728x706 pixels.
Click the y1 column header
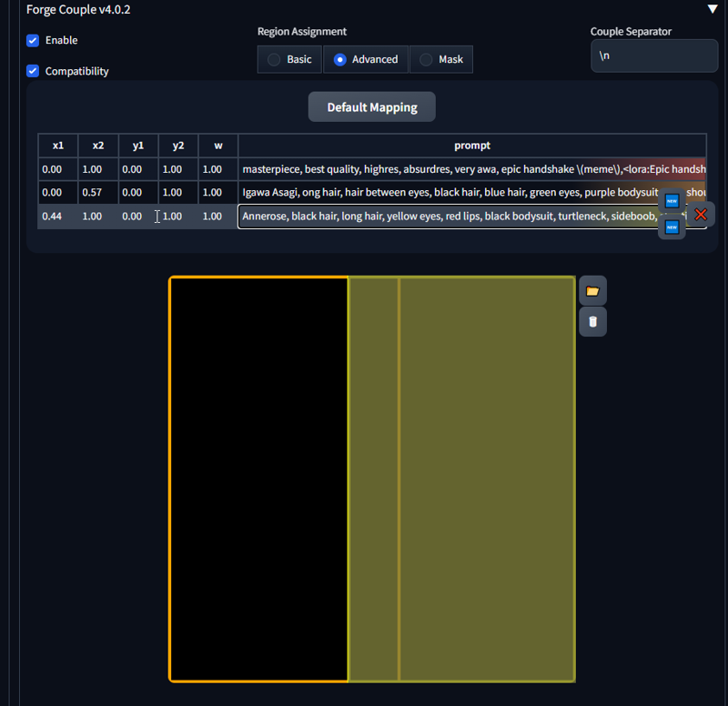point(138,146)
